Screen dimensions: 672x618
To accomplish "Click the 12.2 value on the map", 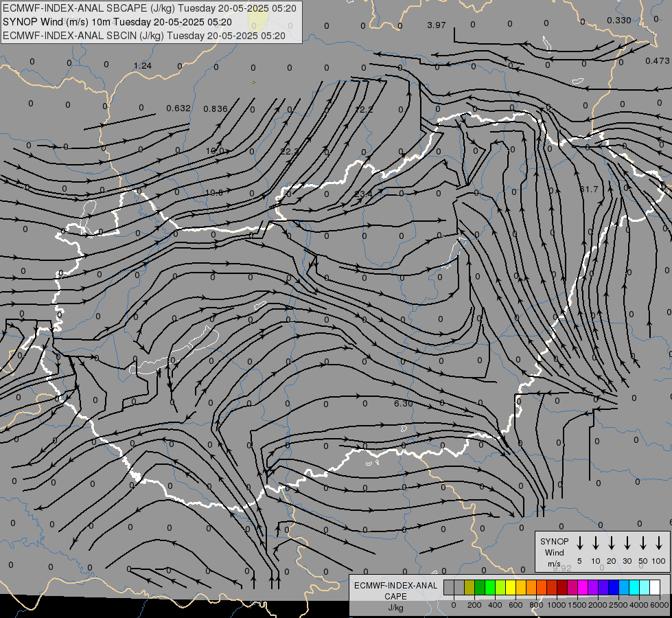I will [x=364, y=110].
